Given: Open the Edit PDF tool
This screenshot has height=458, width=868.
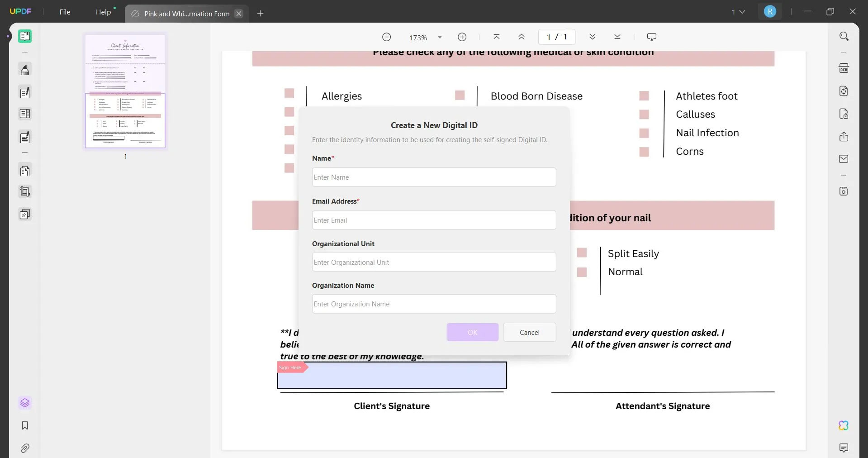Looking at the screenshot, I should coord(25,92).
